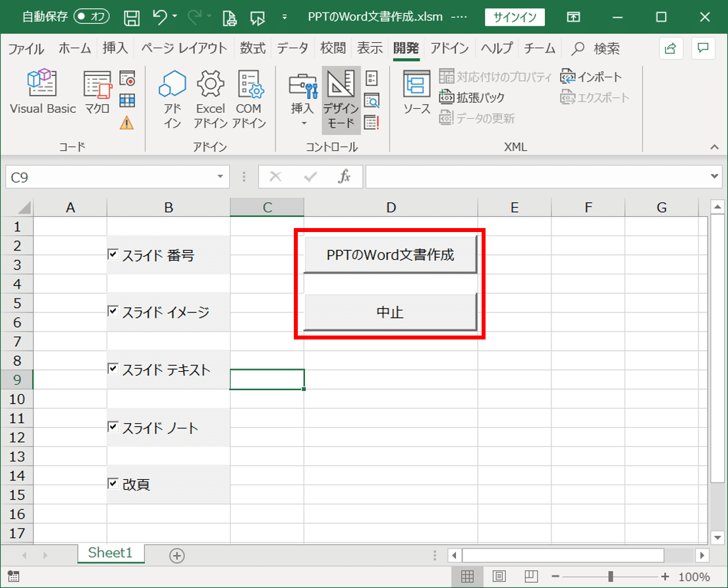Click the new document icon in quick access toolbar
Image resolution: width=728 pixels, height=588 pixels.
pyautogui.click(x=229, y=18)
